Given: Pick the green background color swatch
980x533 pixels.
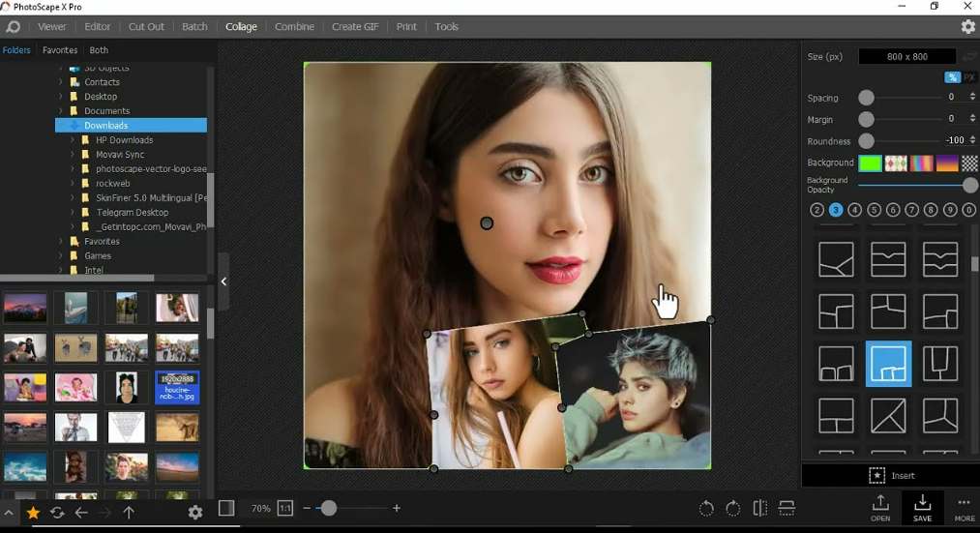Looking at the screenshot, I should (x=870, y=163).
